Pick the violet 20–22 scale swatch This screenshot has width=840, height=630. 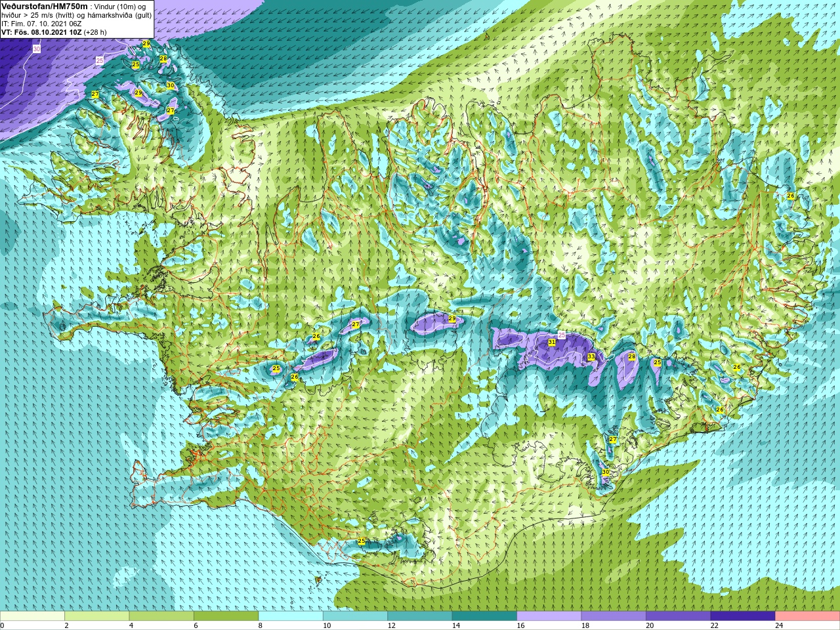pyautogui.click(x=679, y=616)
